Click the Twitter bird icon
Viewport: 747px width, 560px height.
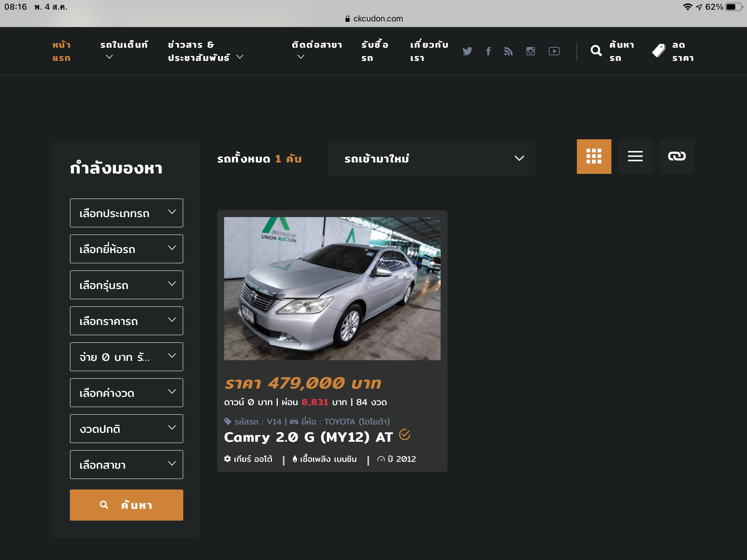[467, 51]
